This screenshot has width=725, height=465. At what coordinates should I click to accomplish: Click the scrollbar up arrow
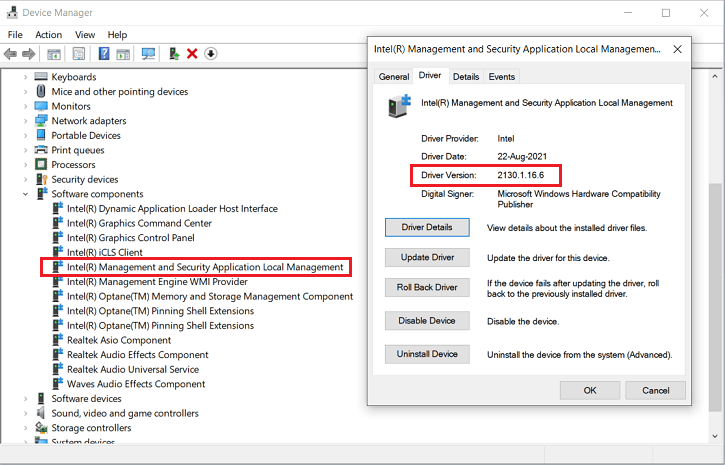715,76
